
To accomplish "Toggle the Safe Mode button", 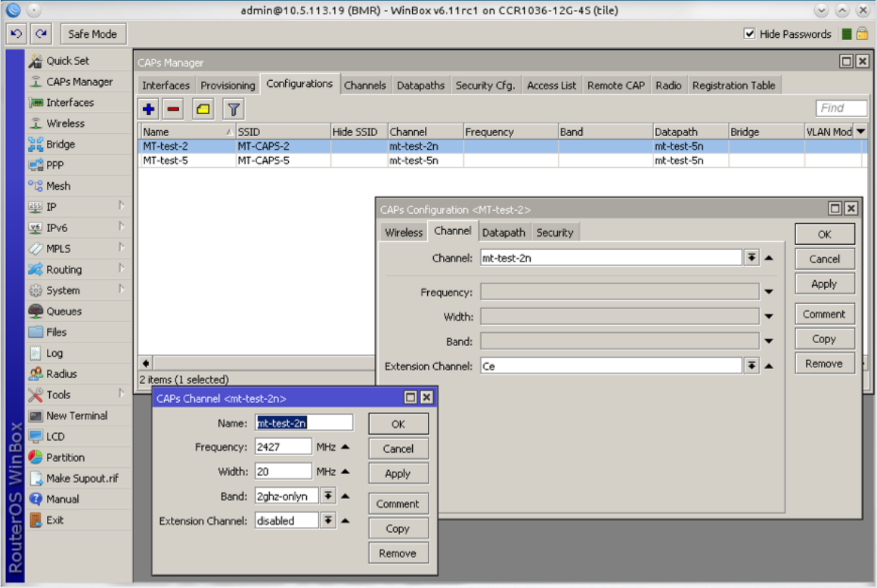I will tap(93, 33).
